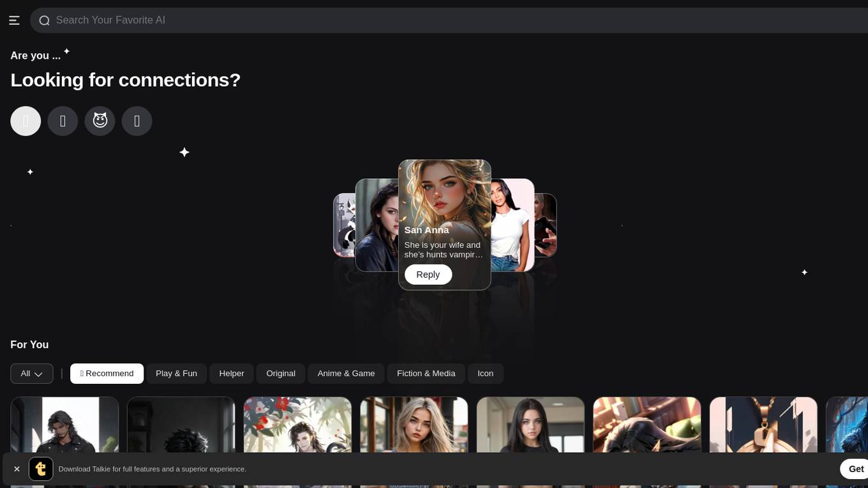The image size is (868, 488).
Task: Open the hamburger sidebar menu
Action: tap(14, 20)
